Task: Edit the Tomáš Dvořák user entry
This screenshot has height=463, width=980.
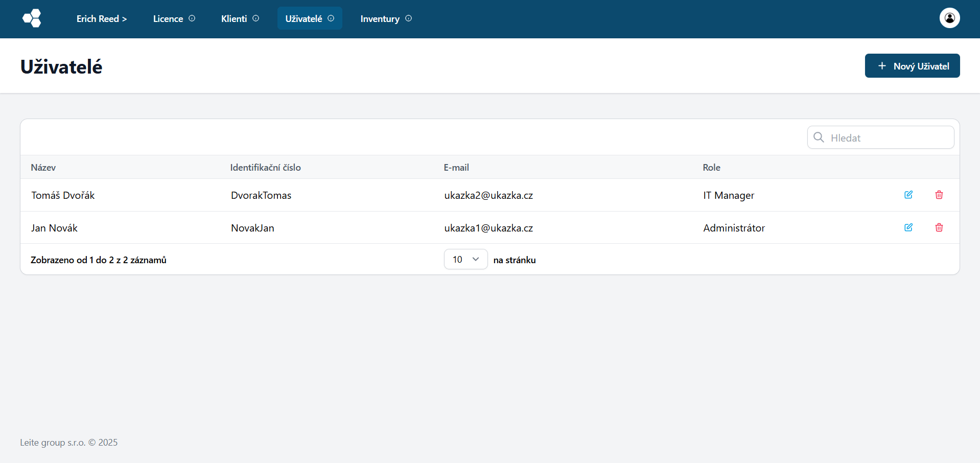Action: pos(908,195)
